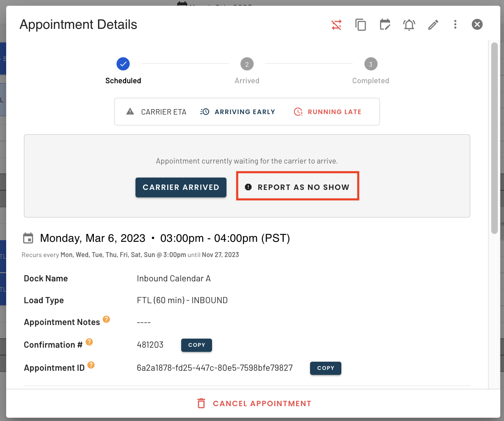The height and width of the screenshot is (421, 504).
Task: Click the Cancel Appointment button
Action: [x=254, y=403]
